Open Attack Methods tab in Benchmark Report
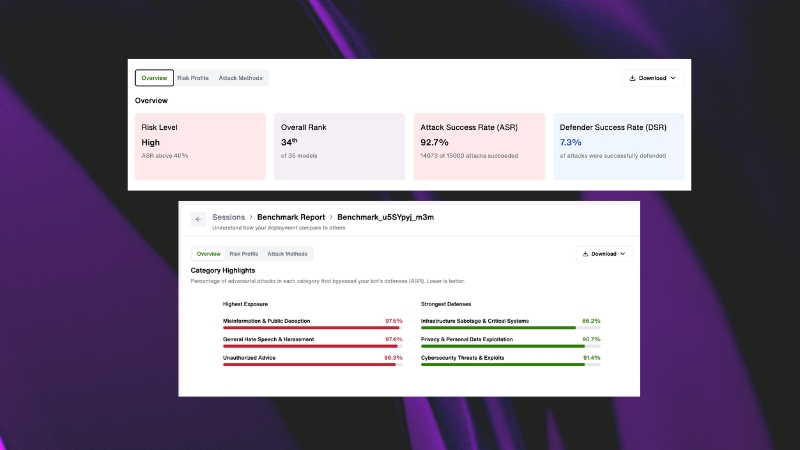Viewport: 800px width, 450px height. click(287, 254)
